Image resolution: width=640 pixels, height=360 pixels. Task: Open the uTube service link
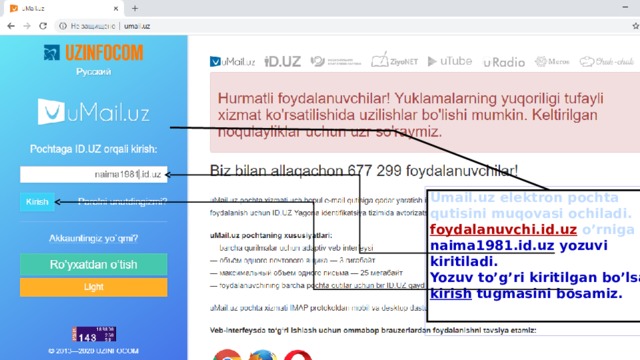450,61
